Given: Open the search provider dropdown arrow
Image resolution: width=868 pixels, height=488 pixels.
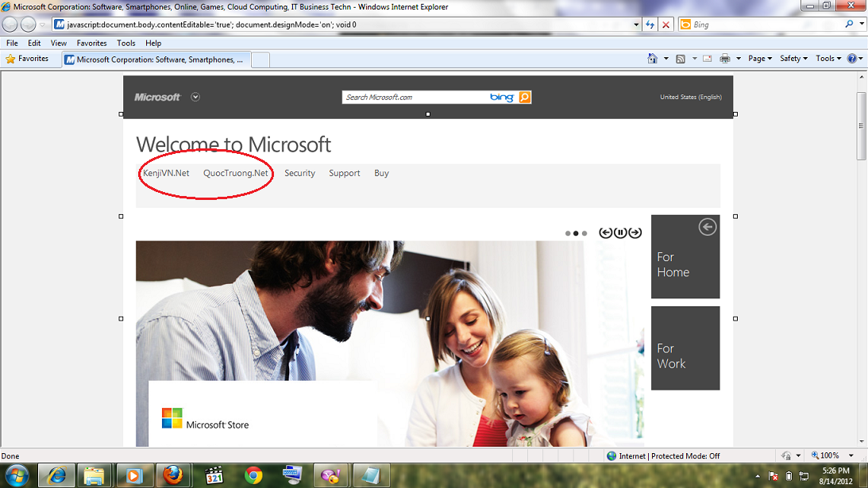Looking at the screenshot, I should pos(862,24).
